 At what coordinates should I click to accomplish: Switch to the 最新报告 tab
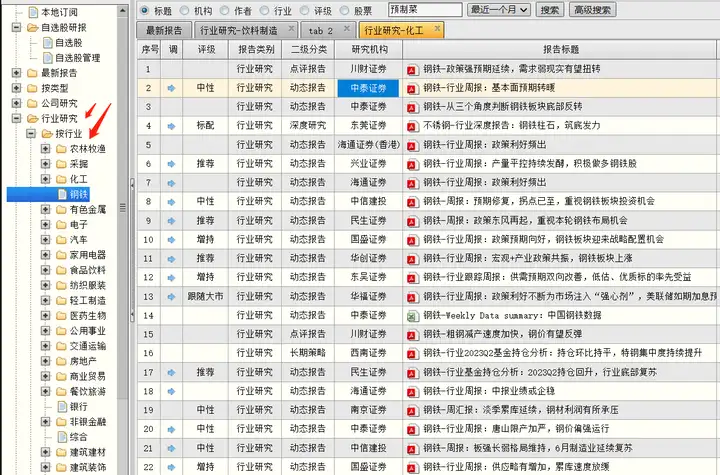point(164,30)
